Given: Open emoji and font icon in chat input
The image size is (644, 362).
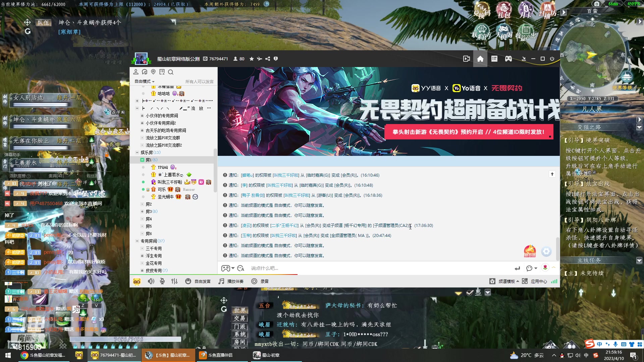Looking at the screenshot, I should (240, 268).
